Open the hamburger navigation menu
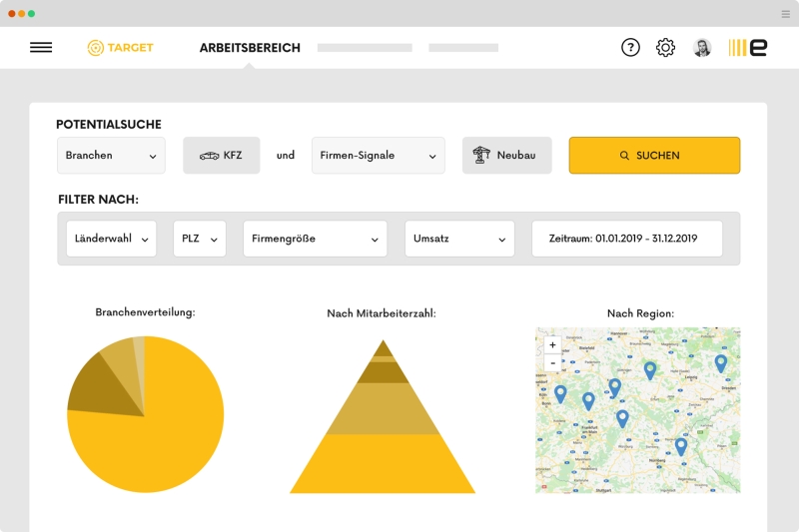Screen dimensions: 799x532 [x=41, y=47]
